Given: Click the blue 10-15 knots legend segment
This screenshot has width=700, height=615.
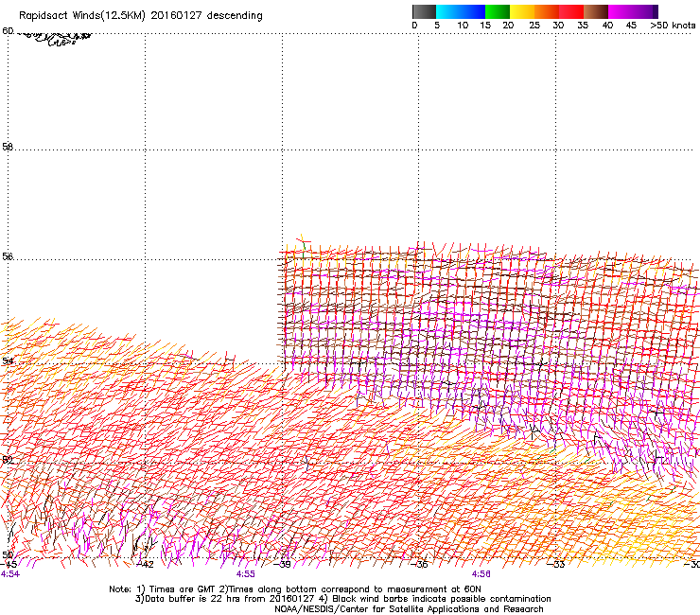Looking at the screenshot, I should 473,11.
